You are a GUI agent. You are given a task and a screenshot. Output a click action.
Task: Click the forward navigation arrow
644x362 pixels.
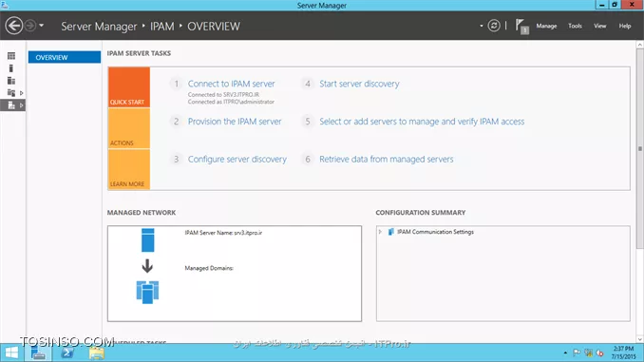30,26
